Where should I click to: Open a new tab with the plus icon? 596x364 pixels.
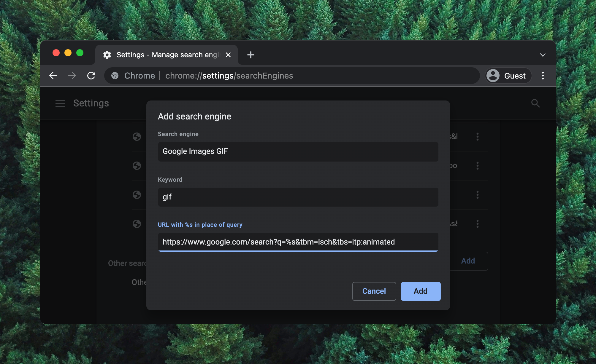click(251, 55)
